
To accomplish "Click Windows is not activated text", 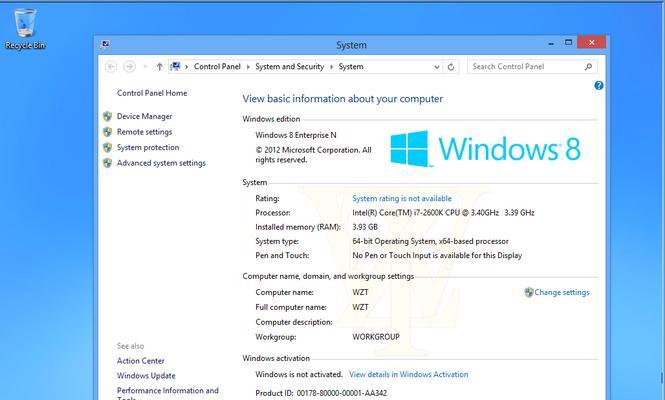I will coord(299,374).
